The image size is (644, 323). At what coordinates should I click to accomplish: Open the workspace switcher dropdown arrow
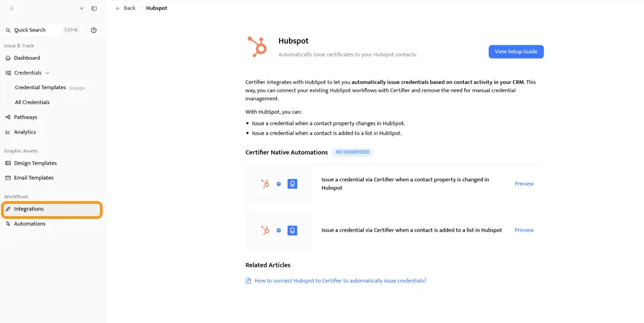tap(82, 8)
